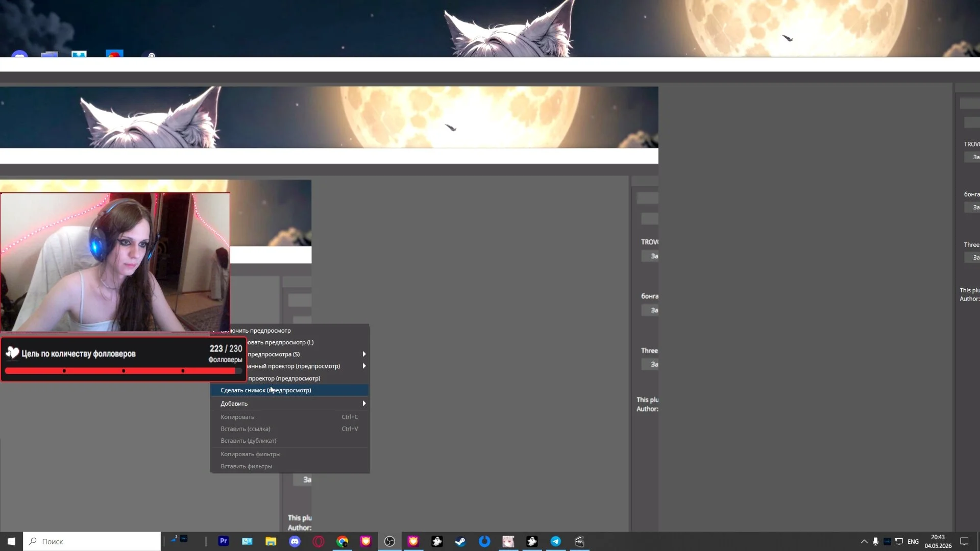The width and height of the screenshot is (980, 551).
Task: Open the clock and calendar flyout
Action: pyautogui.click(x=938, y=541)
